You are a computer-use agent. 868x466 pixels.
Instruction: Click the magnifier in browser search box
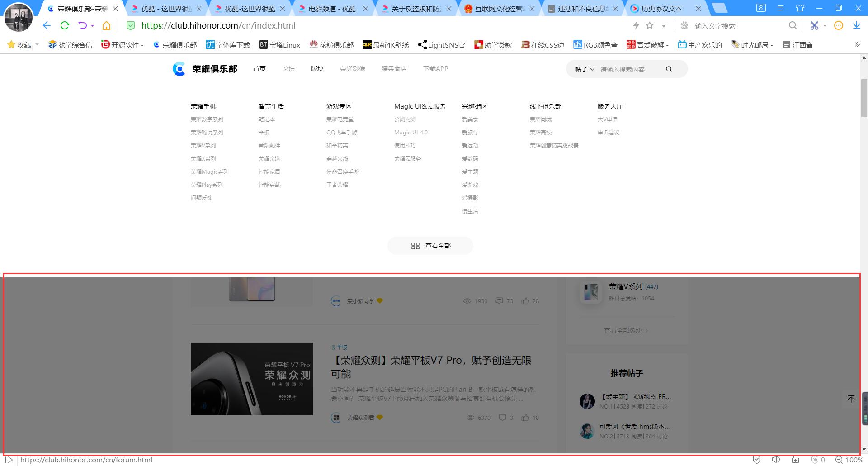coord(793,25)
